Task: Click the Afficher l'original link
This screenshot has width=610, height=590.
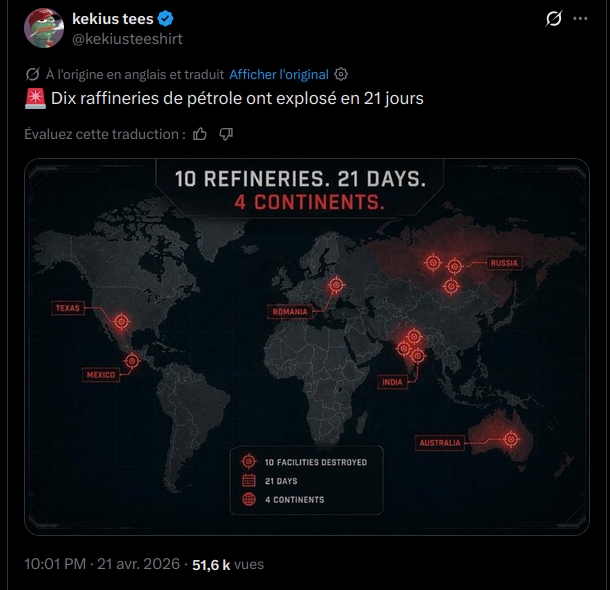Action: tap(279, 74)
